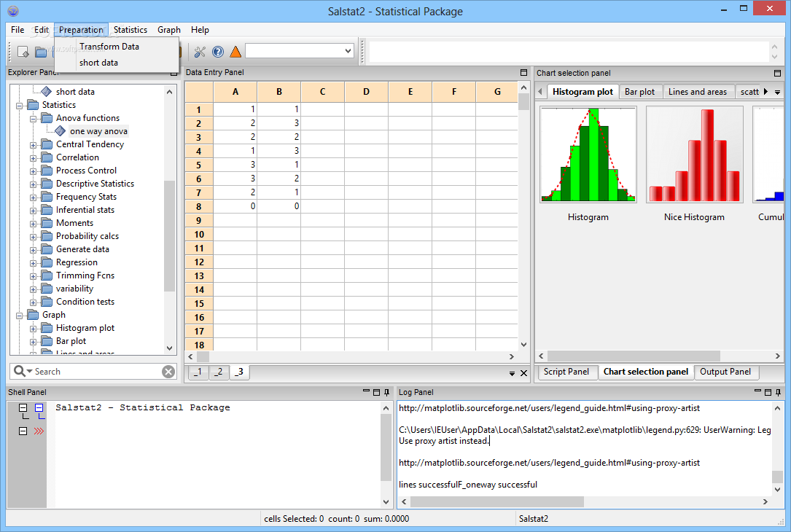Click the Log Panel horizontal scrollbar
The image size is (791, 532).
click(x=497, y=501)
